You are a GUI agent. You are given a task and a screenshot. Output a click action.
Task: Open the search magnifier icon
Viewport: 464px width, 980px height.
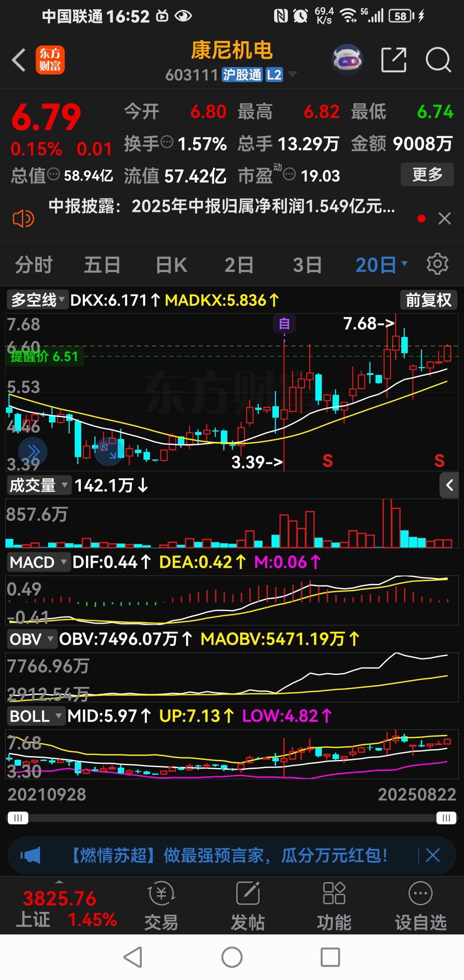coord(438,60)
